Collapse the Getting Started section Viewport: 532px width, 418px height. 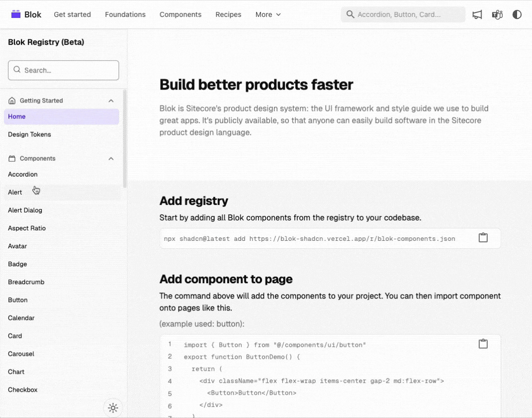point(111,100)
